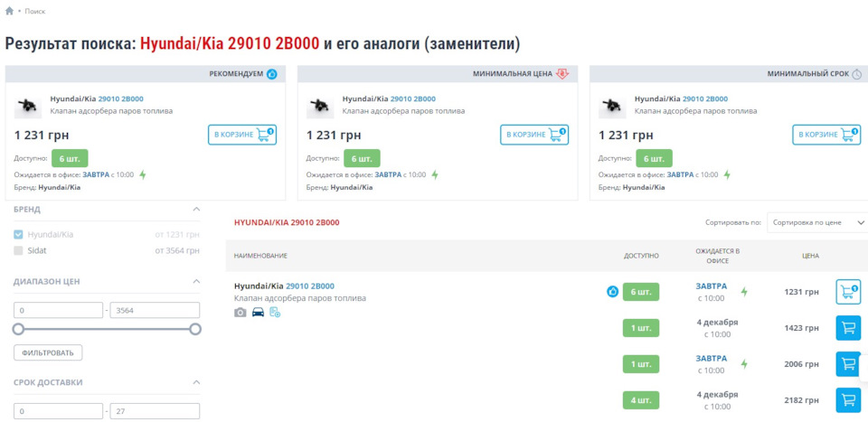Click В КОРЗИНЕ button in Минимальный срок card

pos(826,135)
